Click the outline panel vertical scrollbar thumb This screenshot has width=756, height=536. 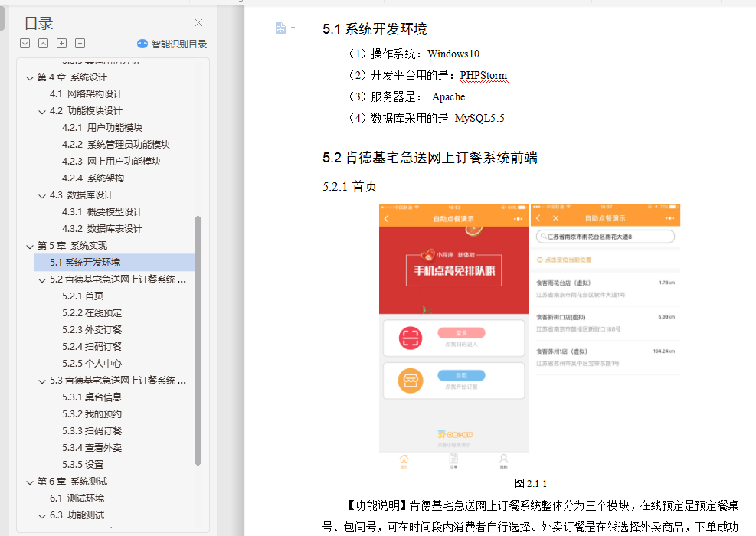tap(198, 341)
